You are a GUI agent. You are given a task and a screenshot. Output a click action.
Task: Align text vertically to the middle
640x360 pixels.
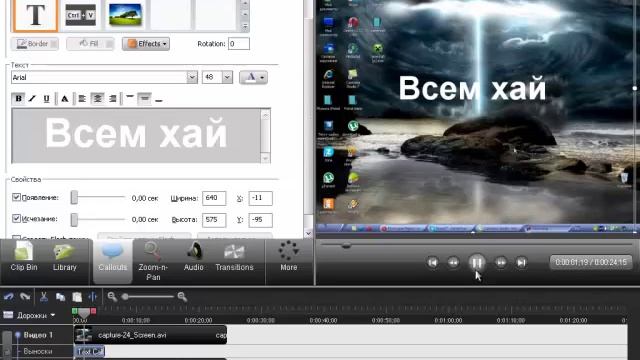point(144,98)
